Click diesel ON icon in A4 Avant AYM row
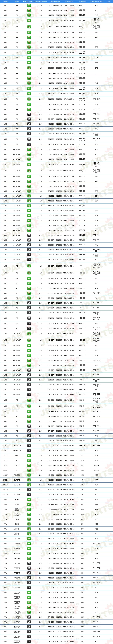Image resolution: width=113 pixels, height=644 pixels. pos(29,245)
